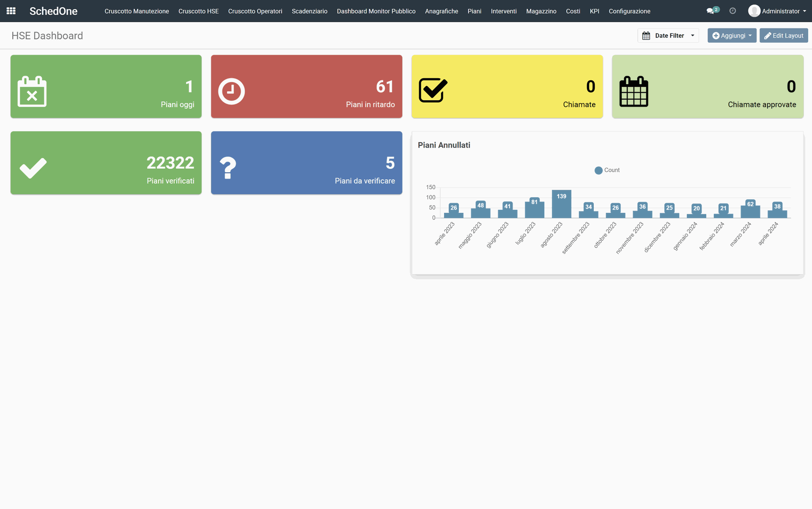Open the chat messages icon
The image size is (812, 509).
(710, 11)
